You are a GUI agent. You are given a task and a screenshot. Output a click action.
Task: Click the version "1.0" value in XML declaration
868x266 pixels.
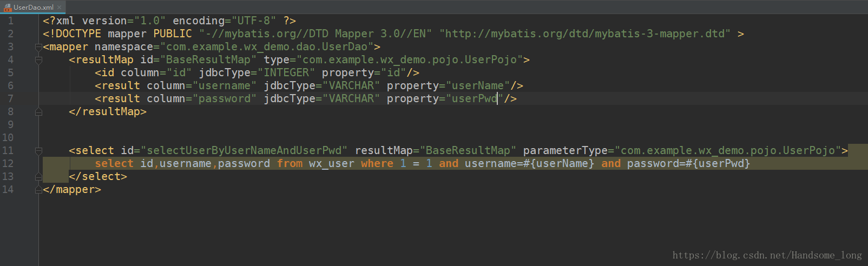point(150,21)
